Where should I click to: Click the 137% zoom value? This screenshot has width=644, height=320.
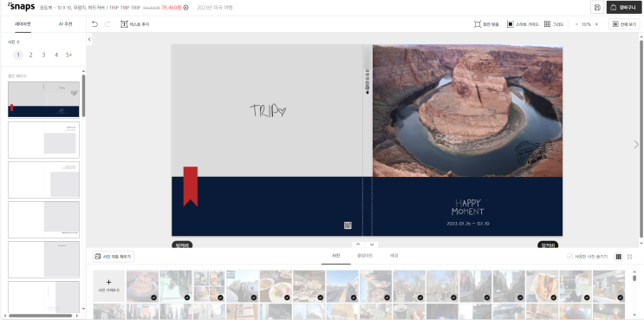(587, 24)
